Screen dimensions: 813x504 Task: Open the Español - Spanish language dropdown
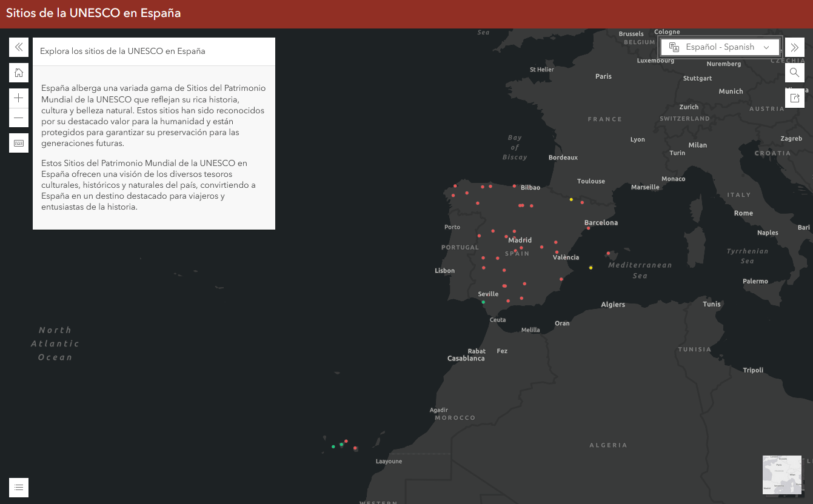766,47
